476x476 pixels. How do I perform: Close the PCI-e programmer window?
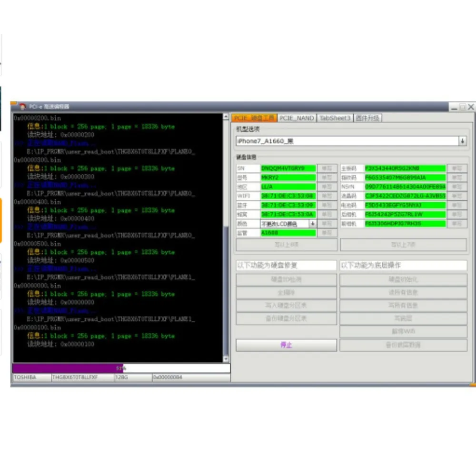471,107
